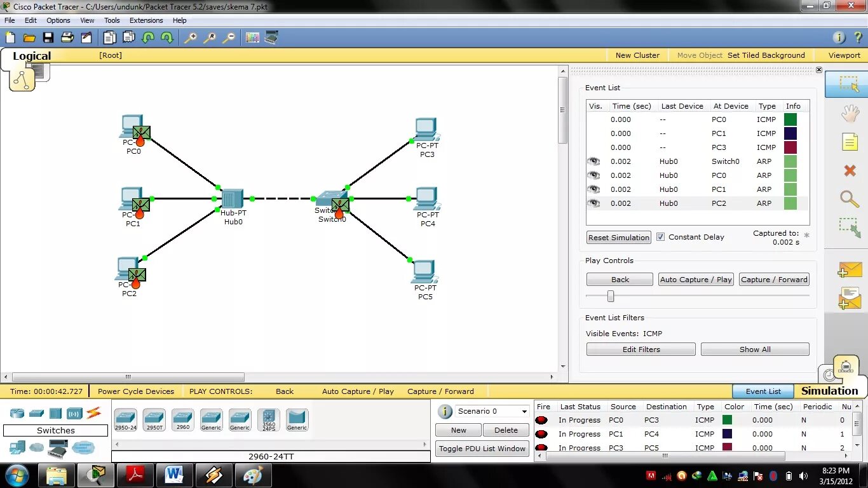The width and height of the screenshot is (868, 488).
Task: Click the Power Cycle Devices button
Action: (x=136, y=391)
